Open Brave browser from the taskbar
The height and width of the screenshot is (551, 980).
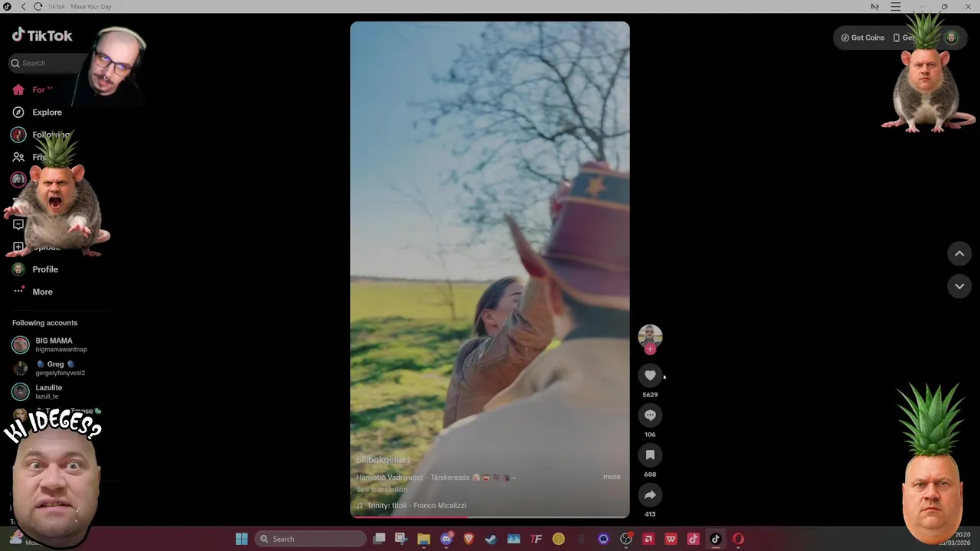click(469, 539)
